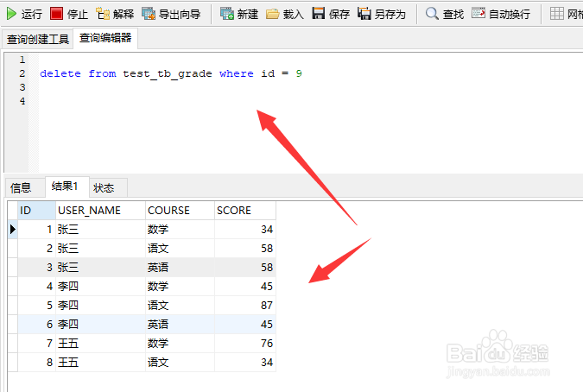Stop execution with the 停止 button

[x=69, y=14]
